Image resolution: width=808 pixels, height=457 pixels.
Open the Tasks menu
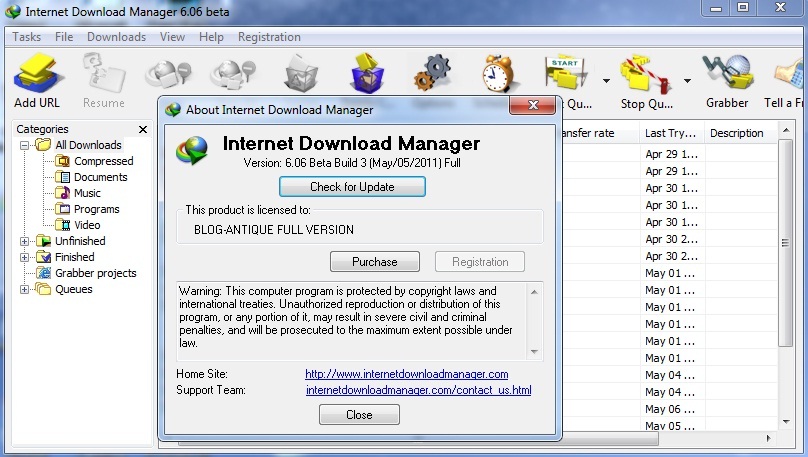point(27,37)
